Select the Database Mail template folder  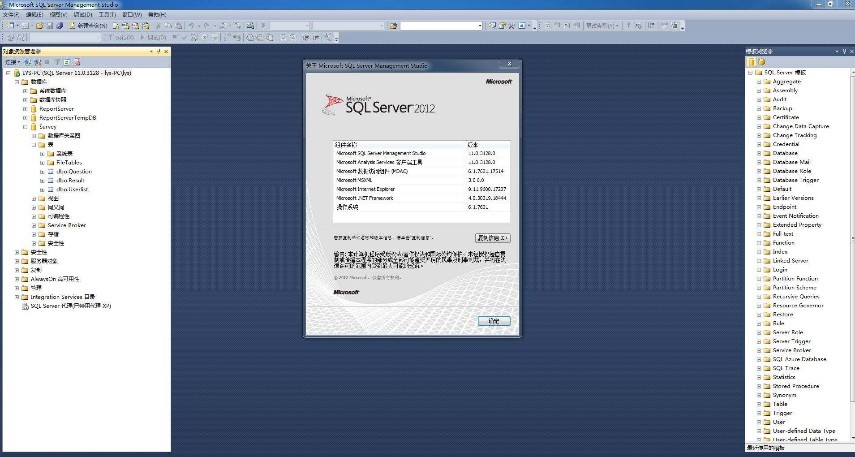(791, 162)
